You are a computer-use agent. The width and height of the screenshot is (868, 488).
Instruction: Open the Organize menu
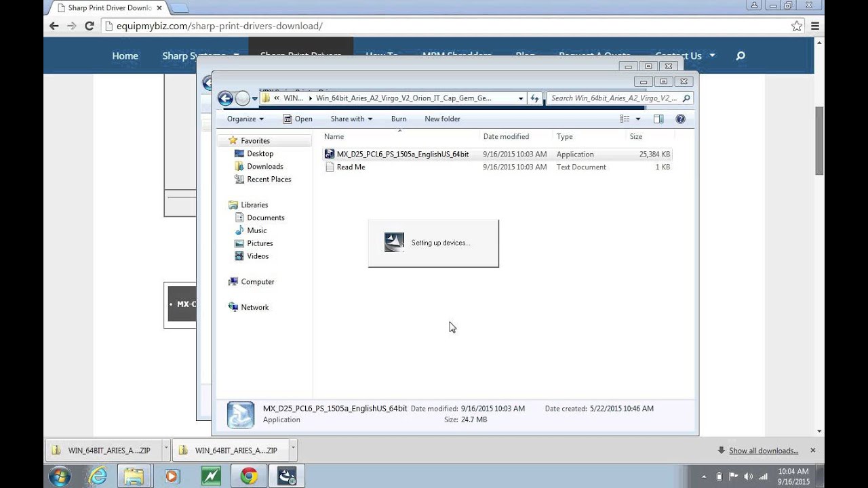[x=245, y=119]
